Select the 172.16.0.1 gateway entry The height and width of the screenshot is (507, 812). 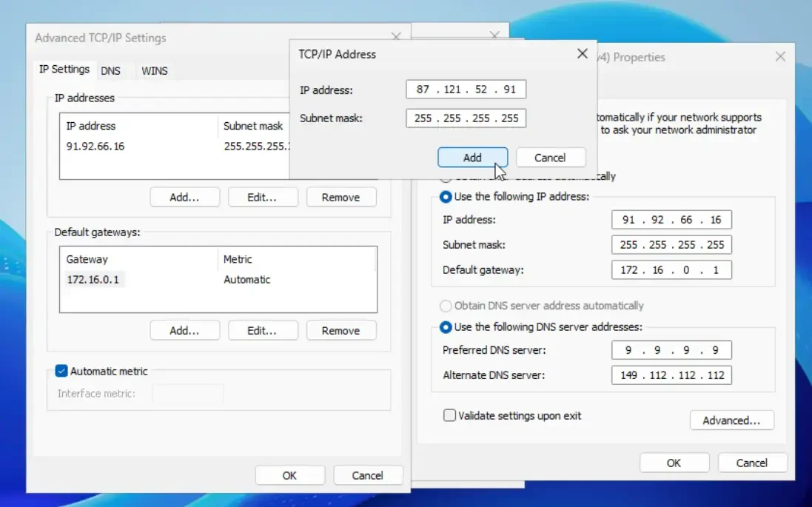(x=93, y=280)
